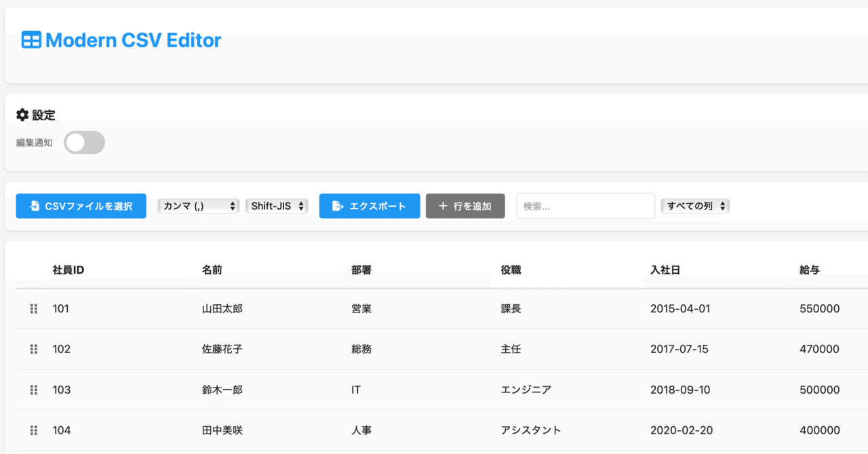
Task: Click the plus icon on 行を追加 button
Action: tap(443, 206)
